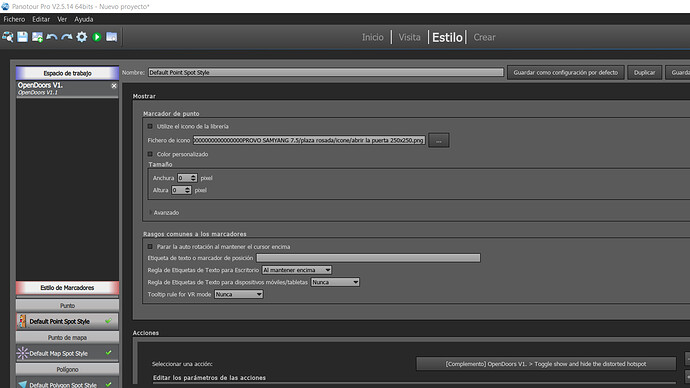690x388 pixels.
Task: Switch to the Visita tab
Action: coord(409,37)
